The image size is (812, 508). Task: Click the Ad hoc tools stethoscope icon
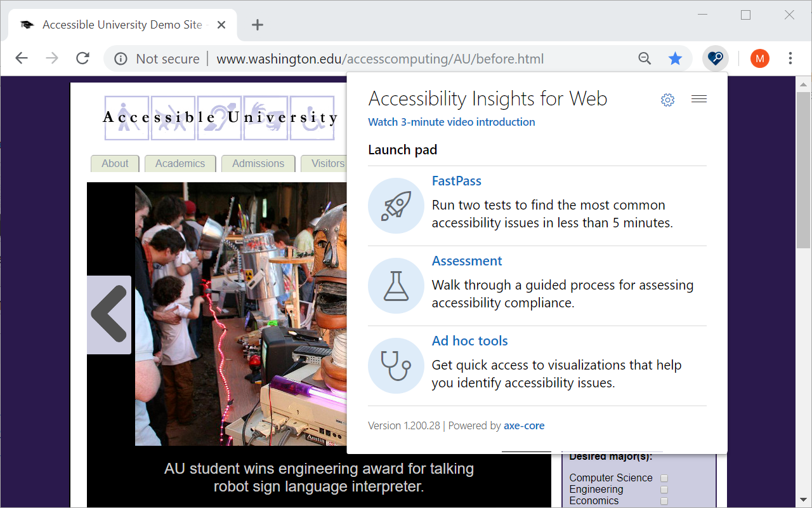(x=396, y=366)
